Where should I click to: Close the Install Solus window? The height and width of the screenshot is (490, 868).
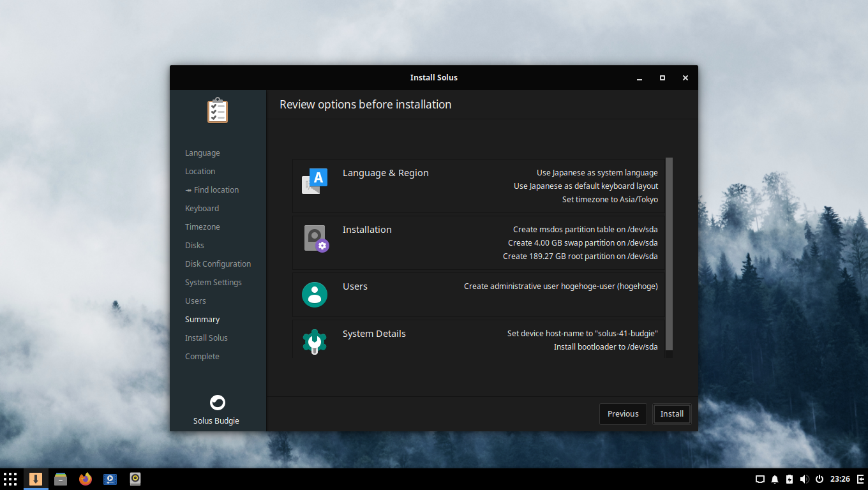685,78
